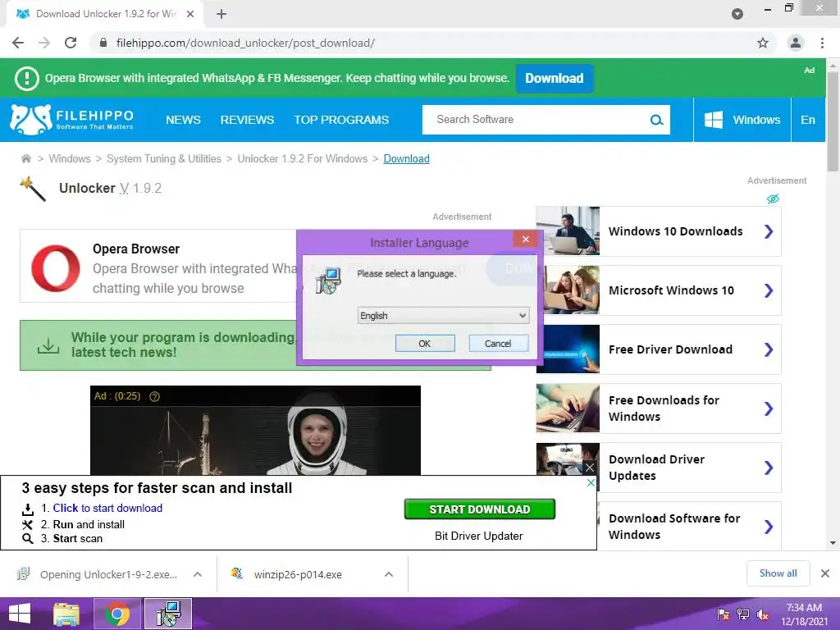Click the installer icon in the dialog
Screen dimensions: 840x630
click(x=328, y=281)
